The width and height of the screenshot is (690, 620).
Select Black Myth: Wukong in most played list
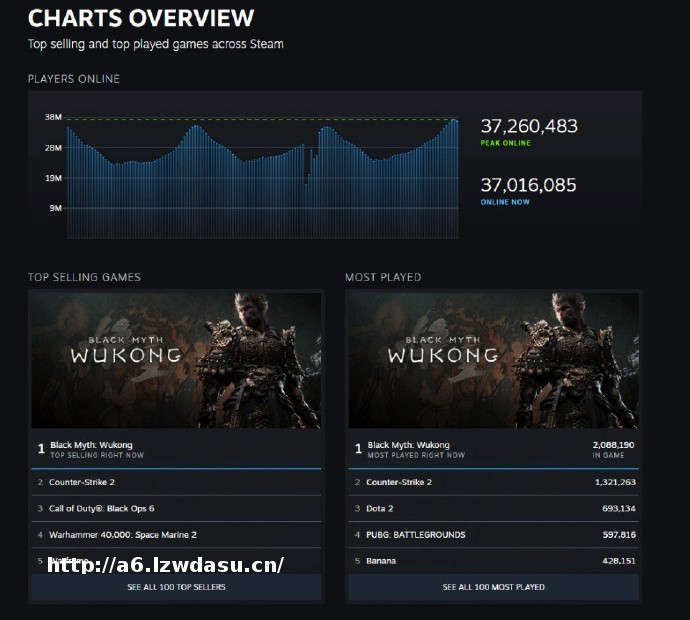pyautogui.click(x=493, y=449)
